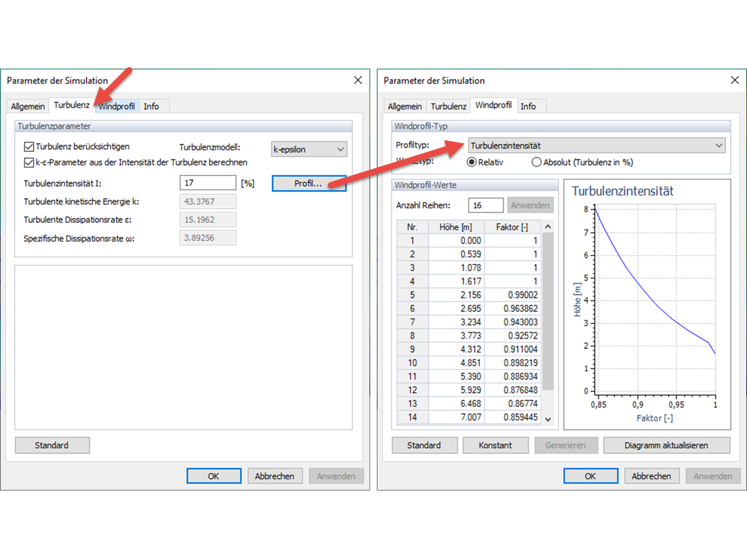
Task: Confirm the right dialog with OK
Action: click(x=590, y=475)
